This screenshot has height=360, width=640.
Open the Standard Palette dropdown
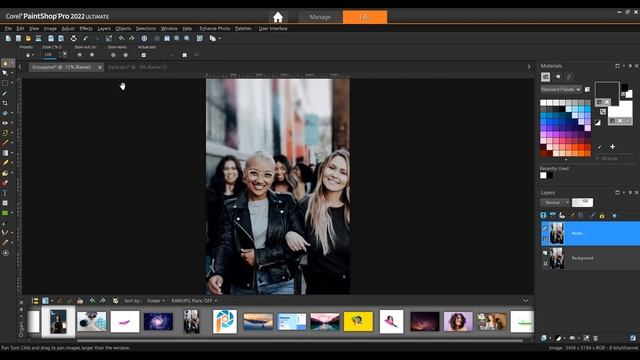pos(561,89)
